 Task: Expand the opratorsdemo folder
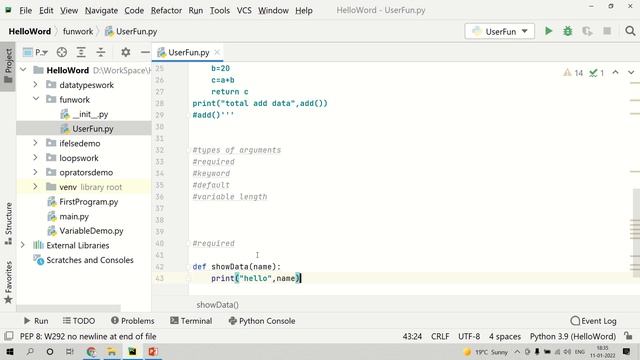tap(36, 172)
